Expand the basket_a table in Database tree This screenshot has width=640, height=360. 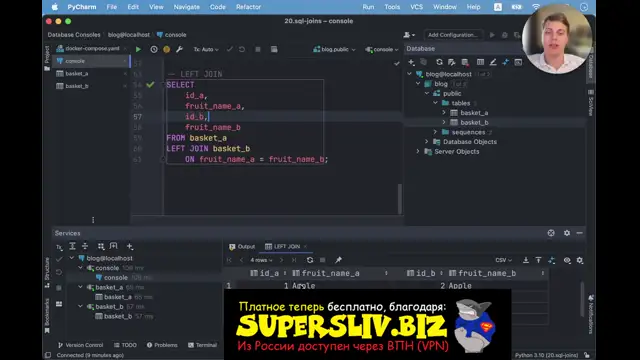[444, 113]
